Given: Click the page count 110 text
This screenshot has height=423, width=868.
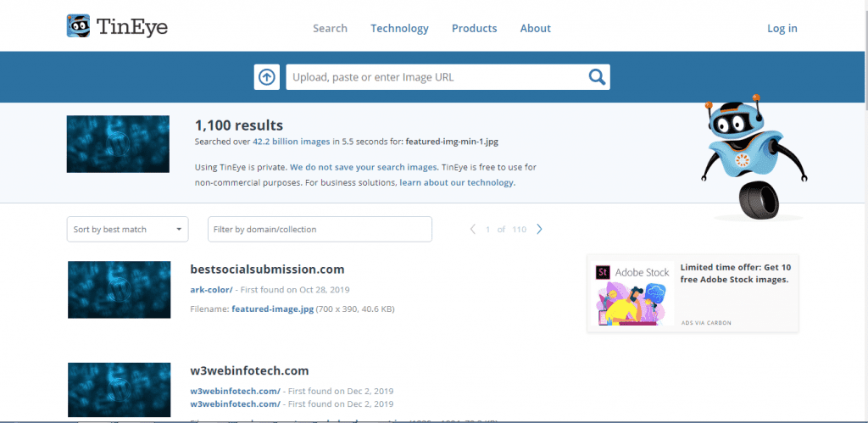Looking at the screenshot, I should click(519, 229).
